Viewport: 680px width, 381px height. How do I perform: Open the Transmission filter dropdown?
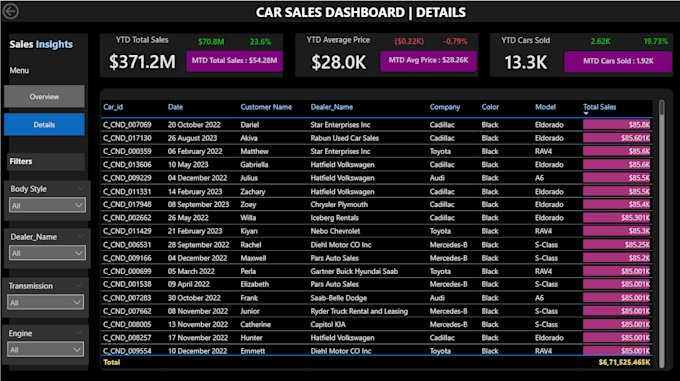(46, 303)
